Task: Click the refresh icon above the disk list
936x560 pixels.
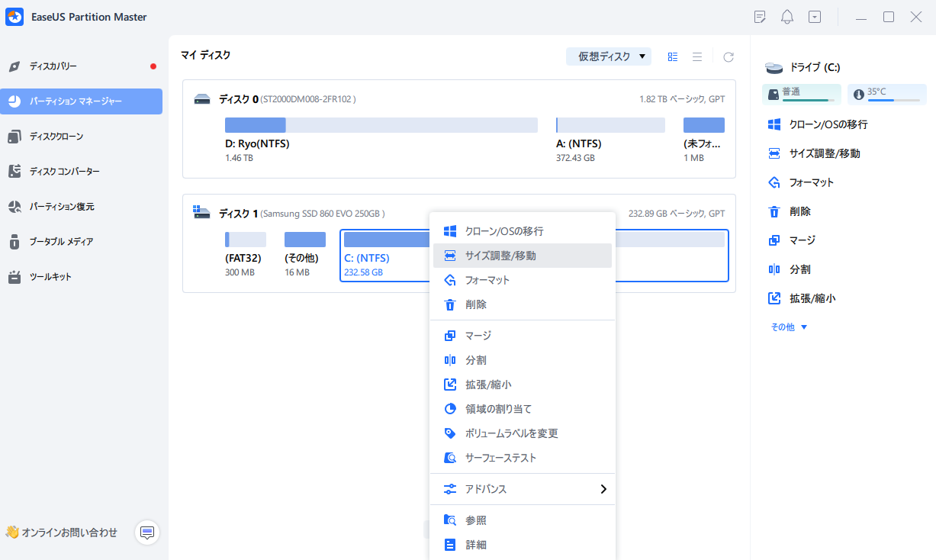Action: pos(729,56)
